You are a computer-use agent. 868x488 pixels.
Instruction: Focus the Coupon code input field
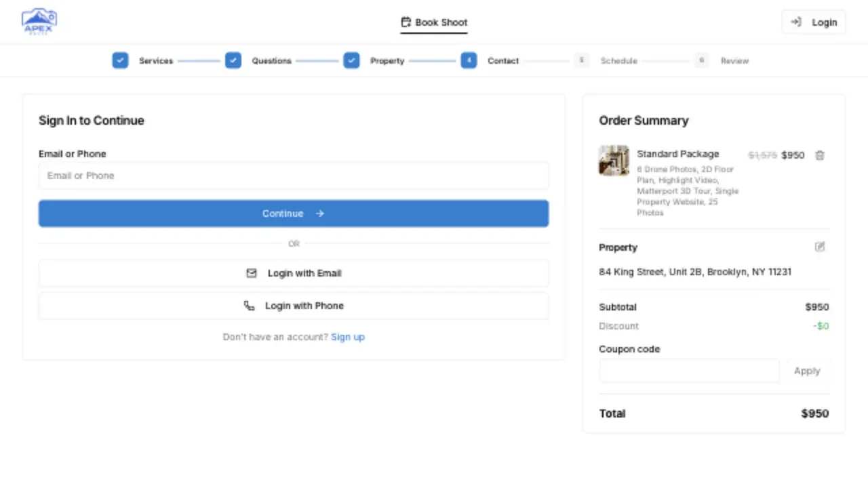[689, 371]
